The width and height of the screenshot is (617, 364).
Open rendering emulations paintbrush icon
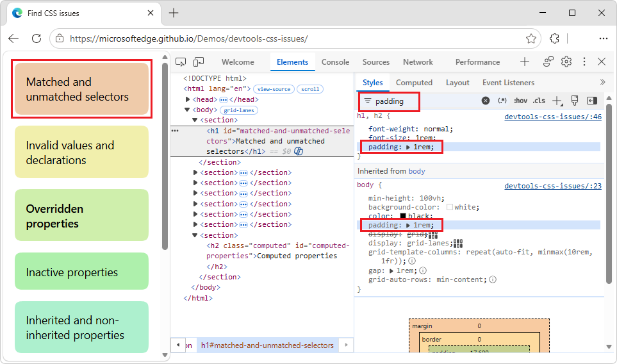pos(575,101)
